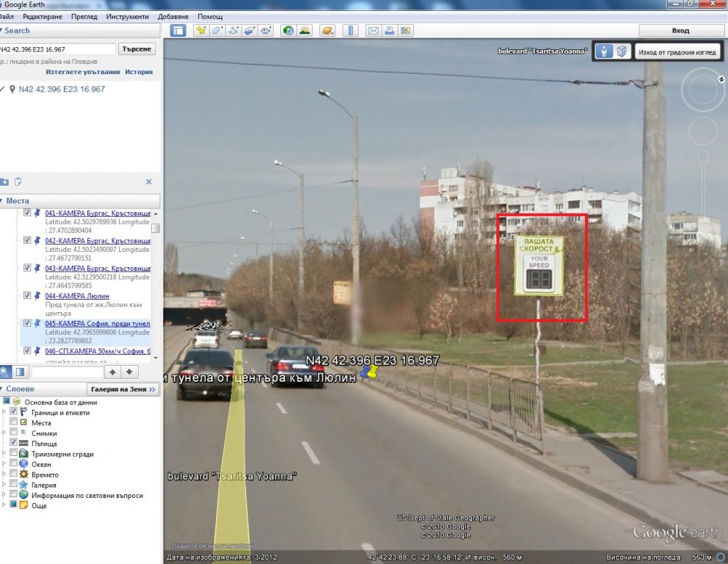Expand the Граници и етикети layer

(x=4, y=413)
